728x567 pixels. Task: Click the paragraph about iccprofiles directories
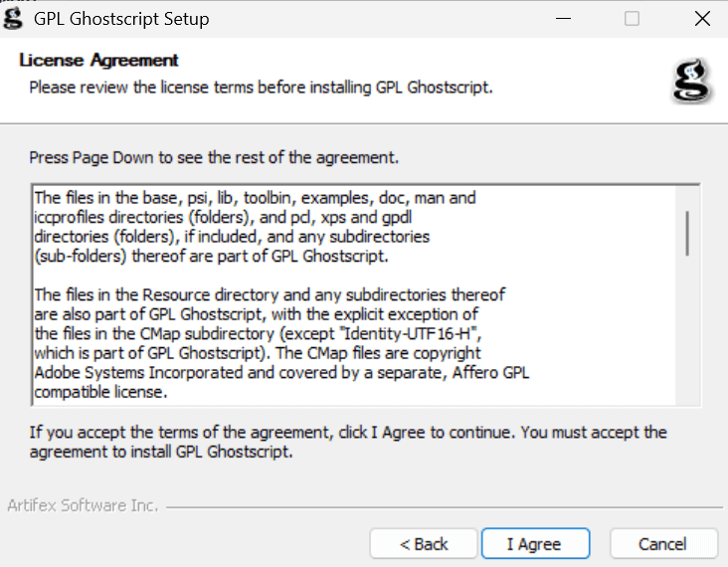(255, 227)
